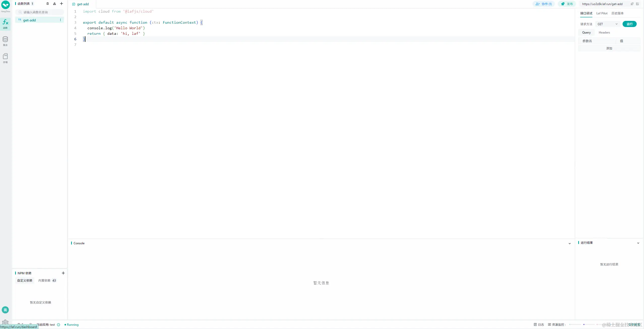Open the 集合 database collections icon
This screenshot has width=644, height=329.
5,41
